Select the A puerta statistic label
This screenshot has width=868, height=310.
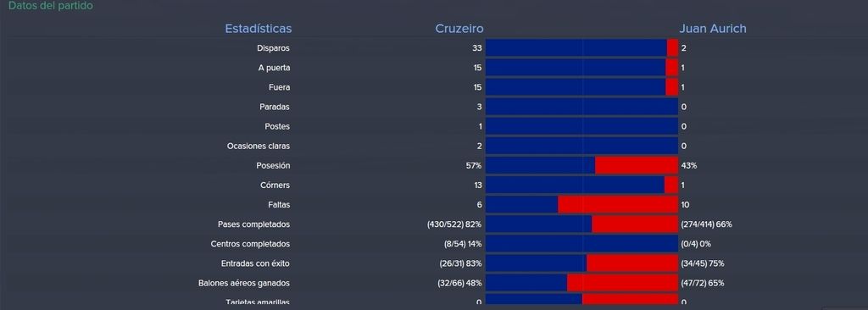pyautogui.click(x=274, y=68)
